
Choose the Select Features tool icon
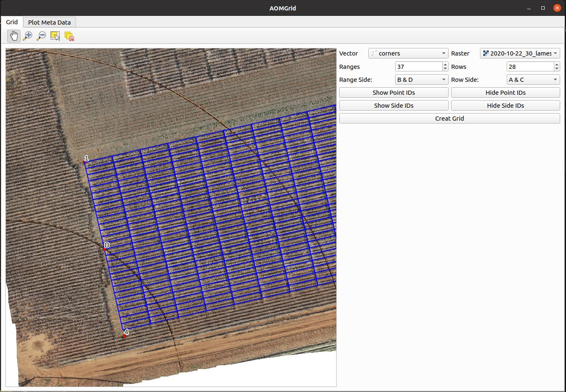tap(55, 36)
